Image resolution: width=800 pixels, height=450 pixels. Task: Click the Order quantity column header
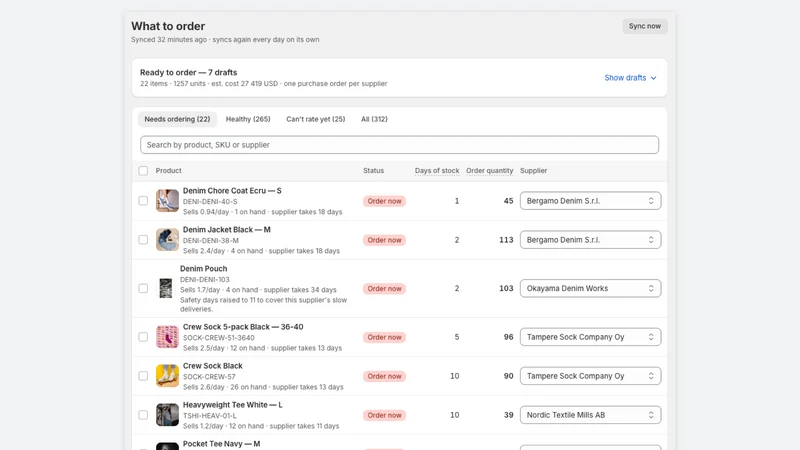click(x=489, y=170)
